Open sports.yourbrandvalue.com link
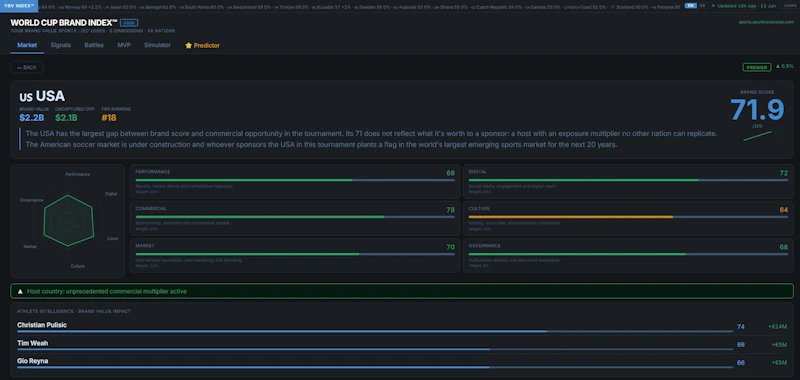Screen dimensions: 800x380 click(766, 22)
